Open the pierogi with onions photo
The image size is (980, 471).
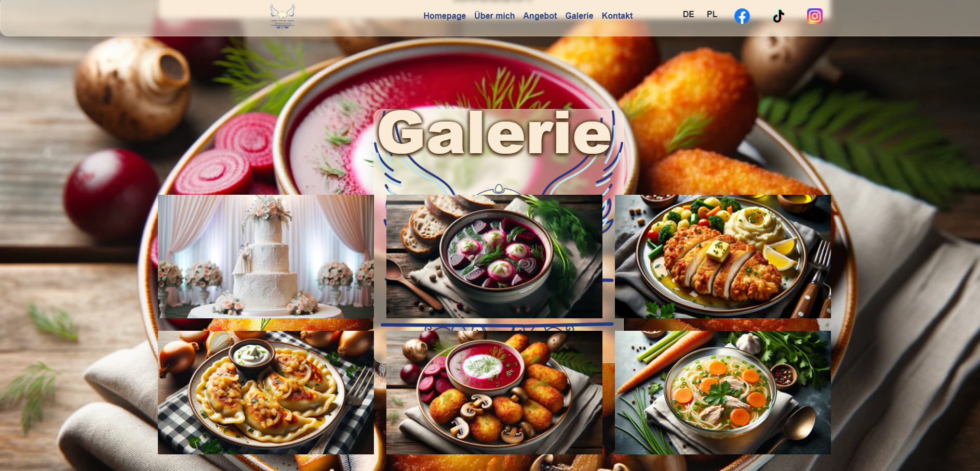[x=265, y=393]
